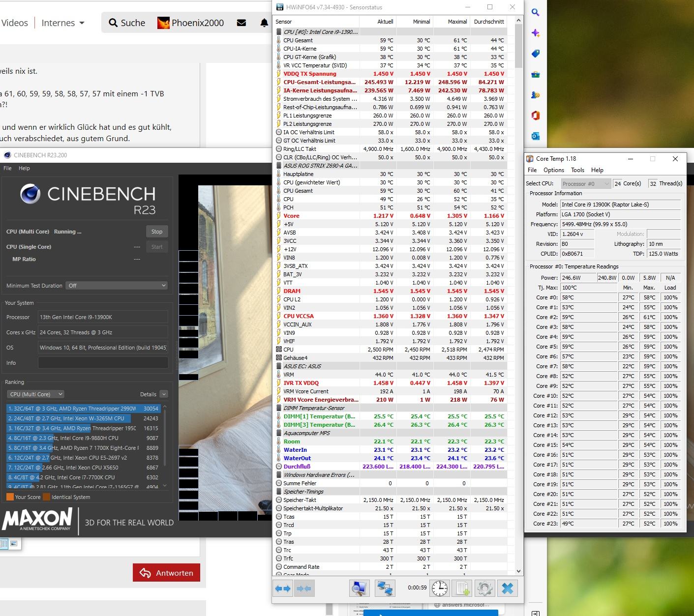
Task: Open the Core Temp Options menu
Action: tap(554, 170)
